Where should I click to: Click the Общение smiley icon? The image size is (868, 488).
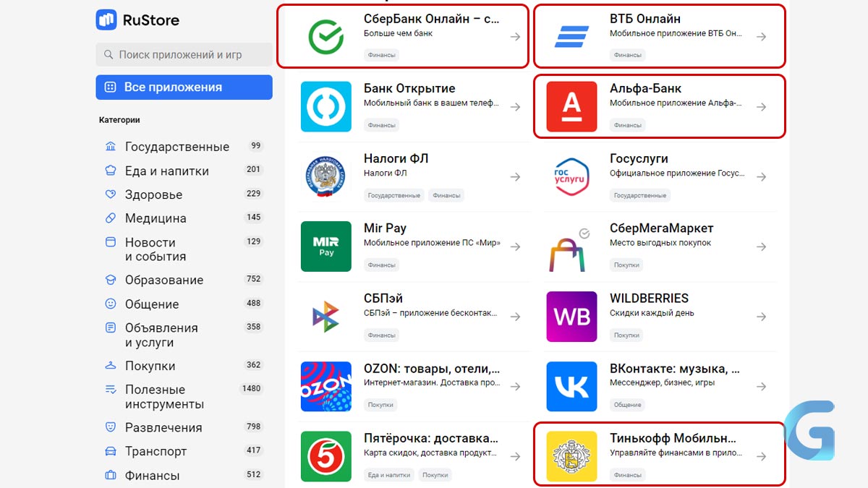point(111,304)
